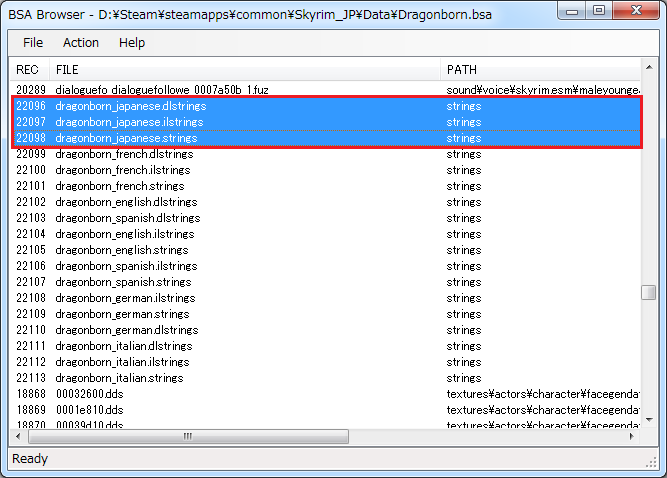Click the horizontal scrollbar left arrow
The width and height of the screenshot is (667, 478).
(x=18, y=436)
